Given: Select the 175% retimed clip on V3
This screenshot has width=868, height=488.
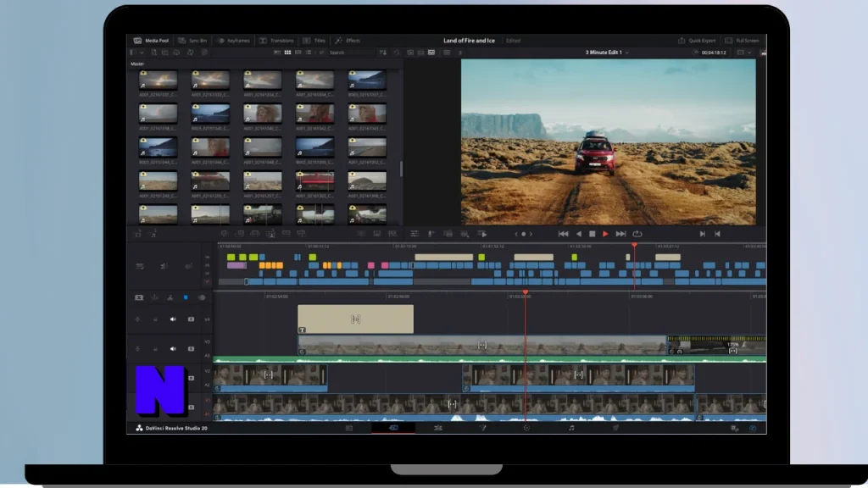Looking at the screenshot, I should pos(717,346).
